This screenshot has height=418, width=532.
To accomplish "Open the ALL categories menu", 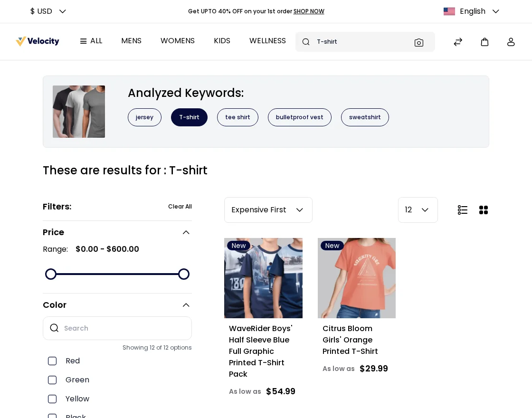I will [x=91, y=41].
